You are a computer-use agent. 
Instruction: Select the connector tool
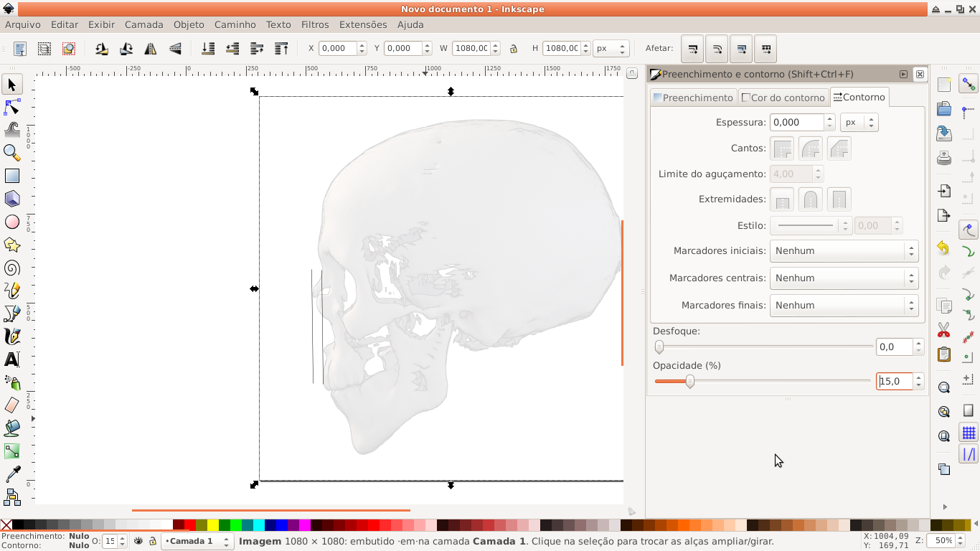11,496
